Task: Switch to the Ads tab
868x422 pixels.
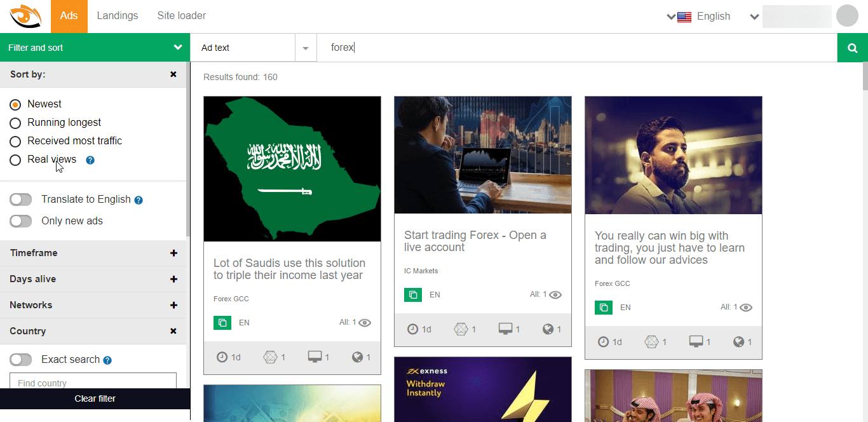Action: point(69,16)
